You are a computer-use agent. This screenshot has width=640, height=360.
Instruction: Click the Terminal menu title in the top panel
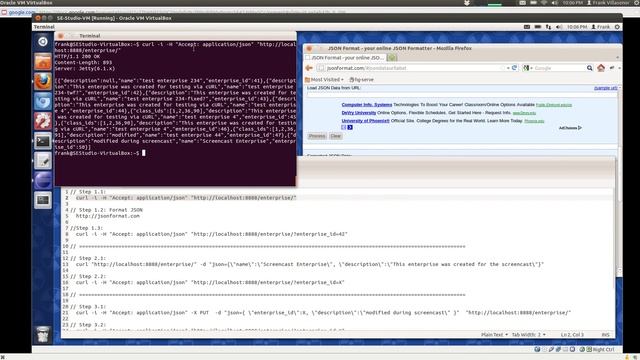pyautogui.click(x=44, y=27)
